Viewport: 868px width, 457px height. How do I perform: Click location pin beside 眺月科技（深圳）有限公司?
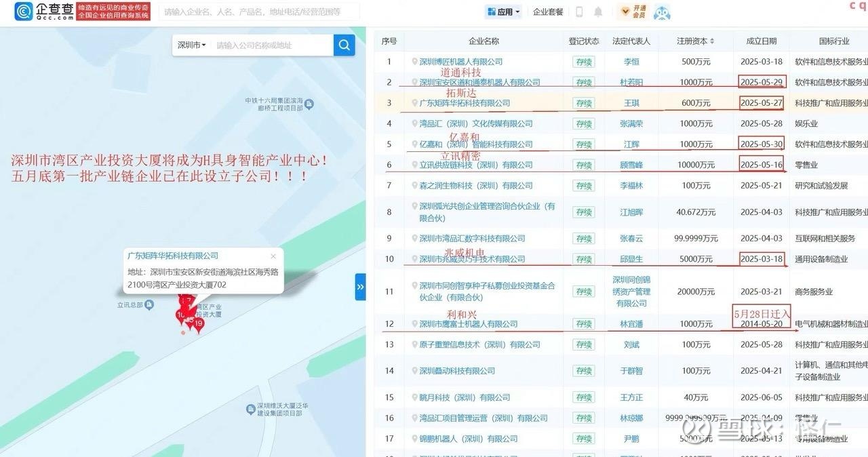click(x=414, y=397)
